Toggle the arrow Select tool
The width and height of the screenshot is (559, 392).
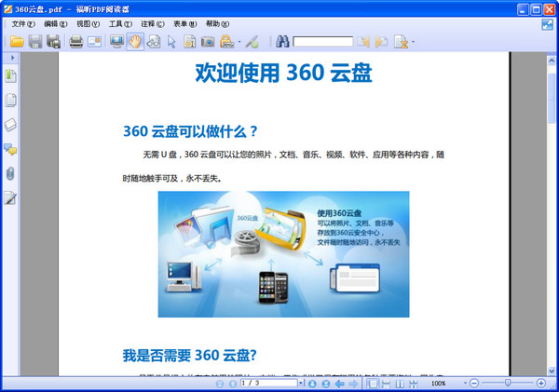click(171, 42)
